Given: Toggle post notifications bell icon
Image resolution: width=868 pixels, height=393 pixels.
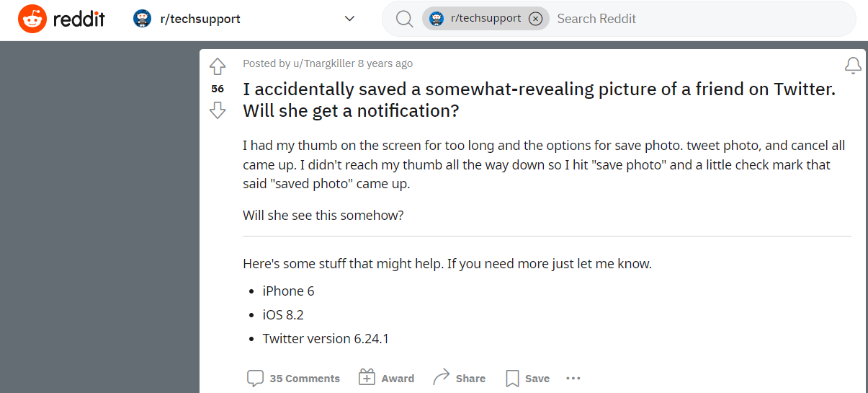Looking at the screenshot, I should [853, 66].
